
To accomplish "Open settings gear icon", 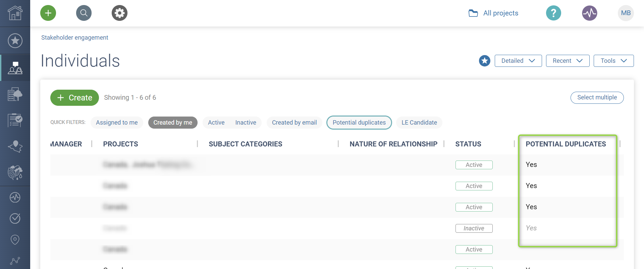I will (x=119, y=13).
